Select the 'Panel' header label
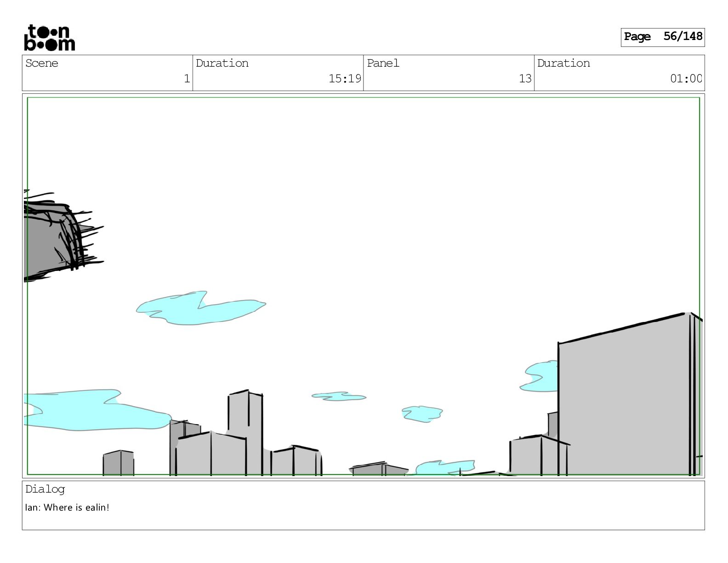The image size is (728, 563). pyautogui.click(x=383, y=63)
